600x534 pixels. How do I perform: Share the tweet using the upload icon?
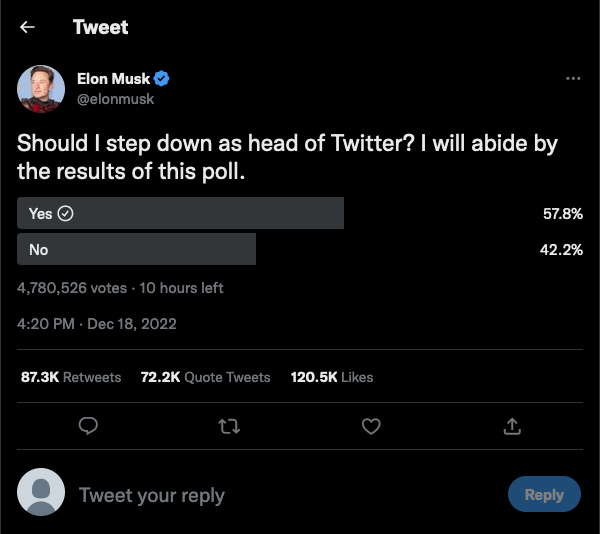(x=512, y=426)
